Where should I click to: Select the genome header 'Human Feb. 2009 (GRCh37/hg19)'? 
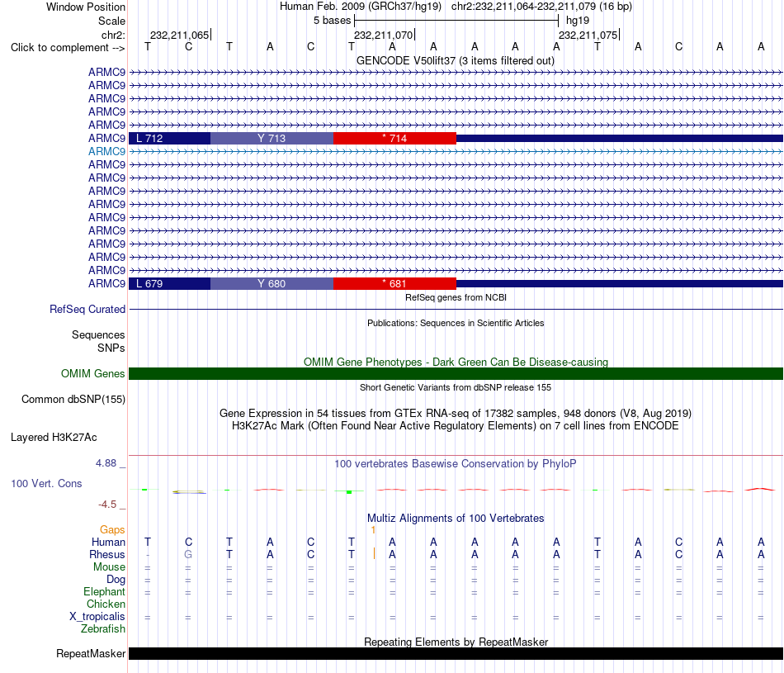pos(360,7)
